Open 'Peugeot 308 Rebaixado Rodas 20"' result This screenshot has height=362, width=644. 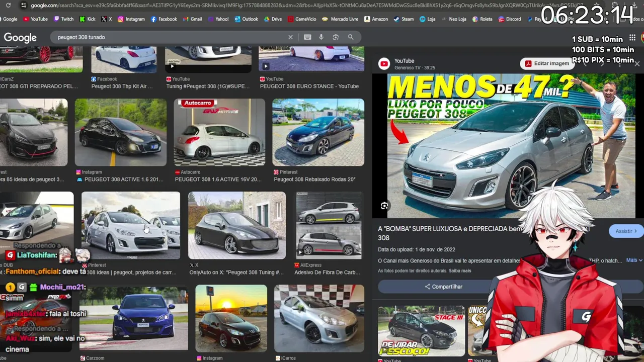click(x=314, y=179)
